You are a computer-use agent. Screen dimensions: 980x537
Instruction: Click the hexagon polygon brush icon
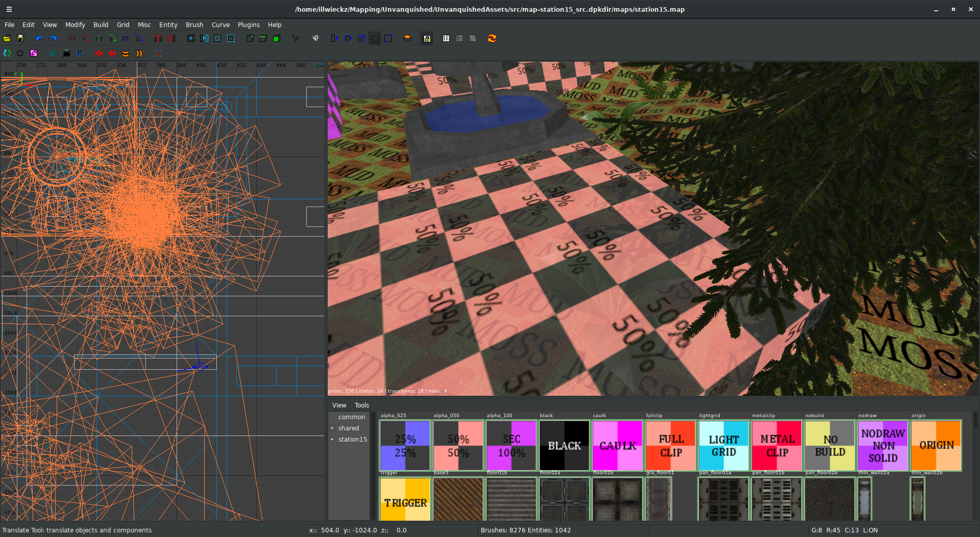[x=20, y=53]
